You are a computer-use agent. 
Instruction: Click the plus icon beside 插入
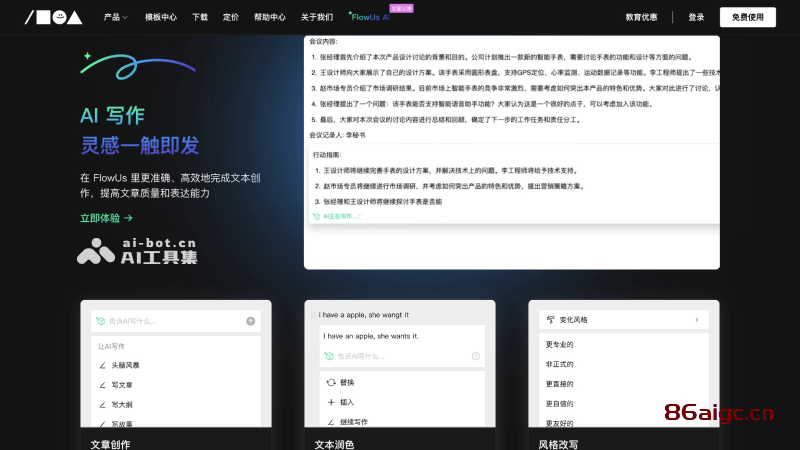coord(331,402)
